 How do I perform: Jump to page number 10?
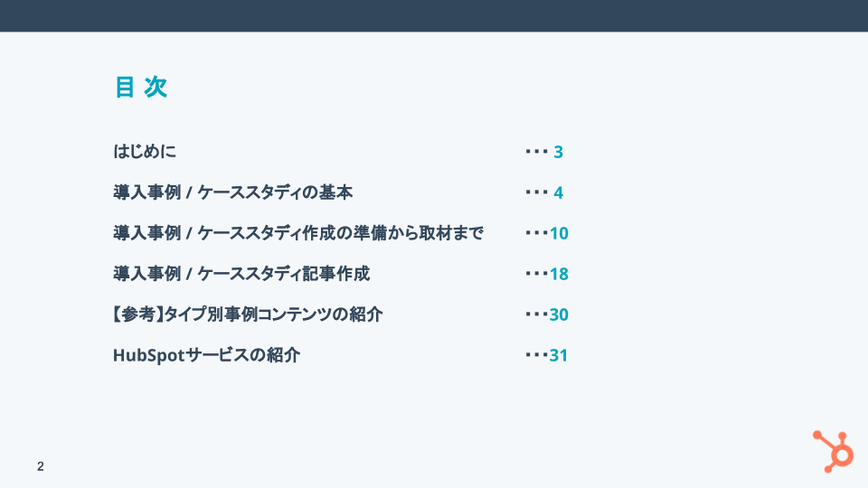click(x=559, y=233)
